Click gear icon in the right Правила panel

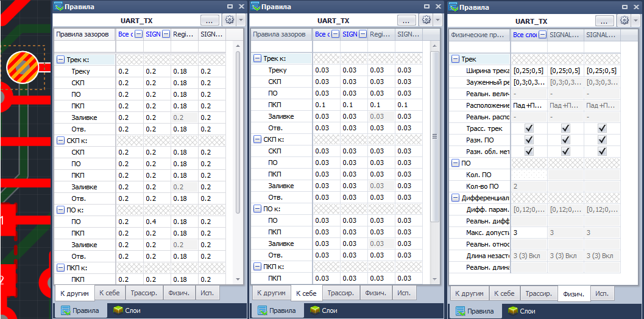coord(623,20)
